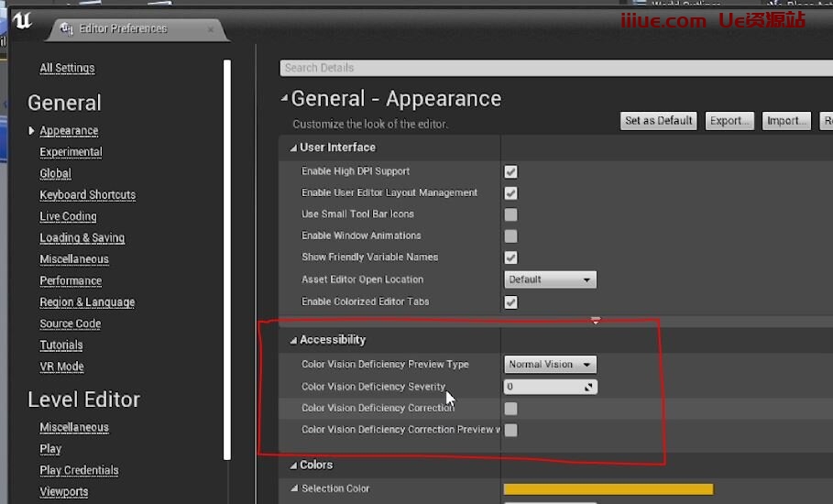Open Asset Editor Open Location dropdown
The height and width of the screenshot is (504, 833).
tap(550, 279)
